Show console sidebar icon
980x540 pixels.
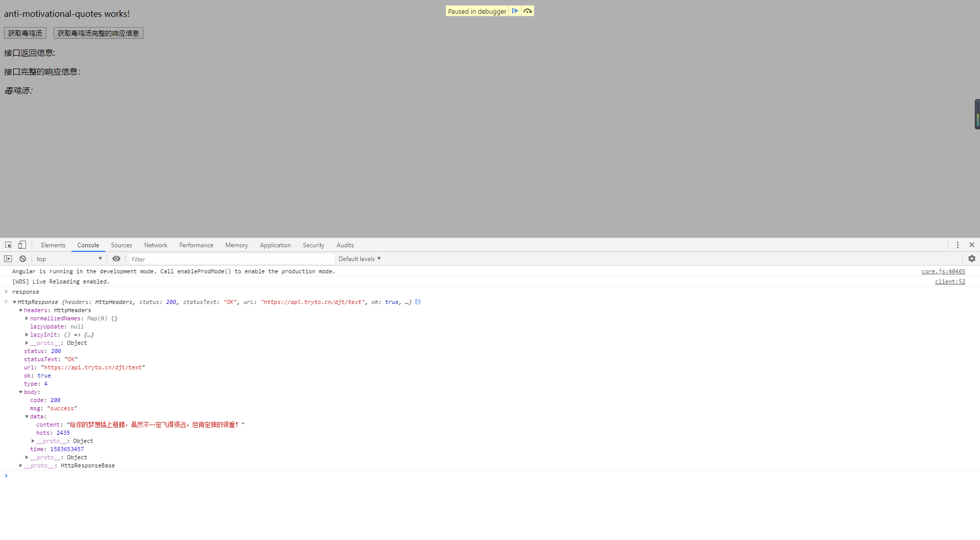coord(8,259)
